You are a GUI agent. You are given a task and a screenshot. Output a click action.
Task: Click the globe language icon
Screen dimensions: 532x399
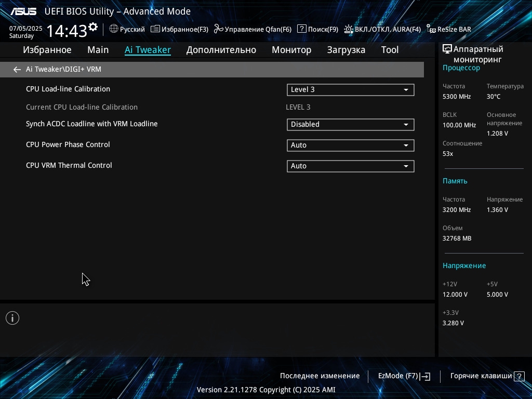tap(114, 29)
